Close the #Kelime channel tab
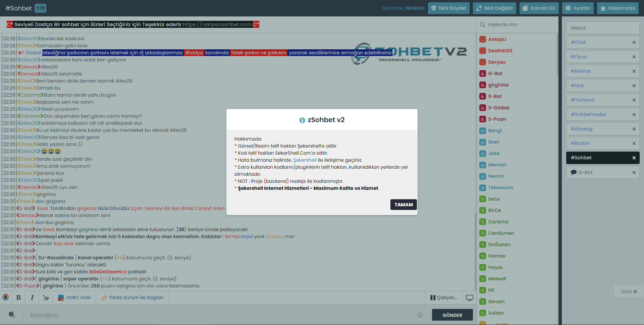 point(634,71)
